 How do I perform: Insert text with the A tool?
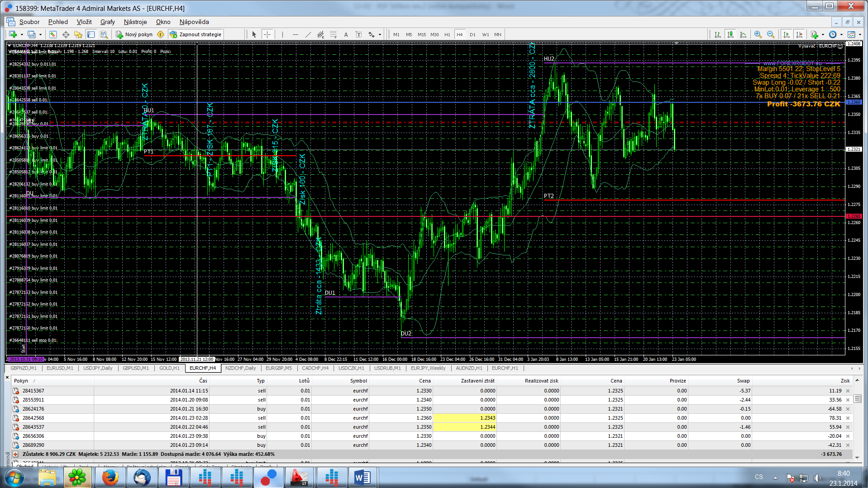346,34
